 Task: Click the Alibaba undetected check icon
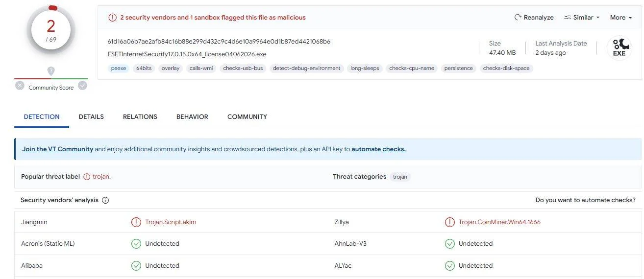coord(136,266)
